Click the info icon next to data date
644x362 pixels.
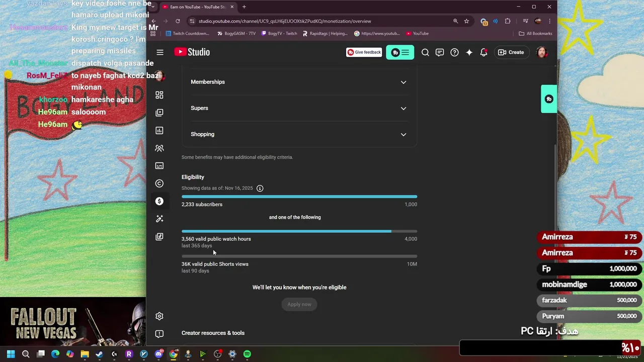pos(260,188)
